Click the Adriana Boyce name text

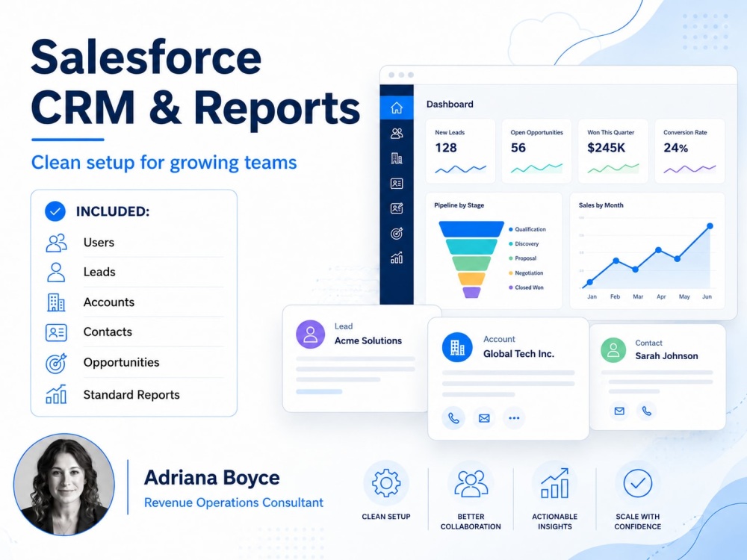[212, 478]
